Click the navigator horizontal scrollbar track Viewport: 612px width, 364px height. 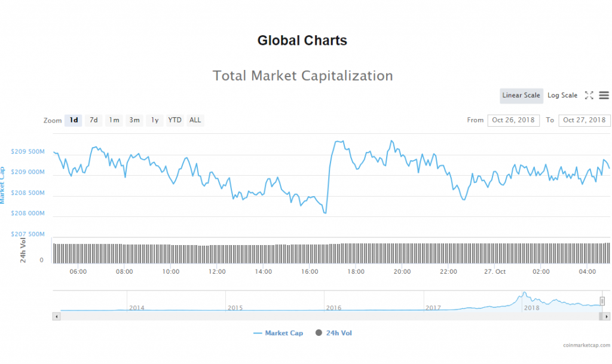click(329, 316)
